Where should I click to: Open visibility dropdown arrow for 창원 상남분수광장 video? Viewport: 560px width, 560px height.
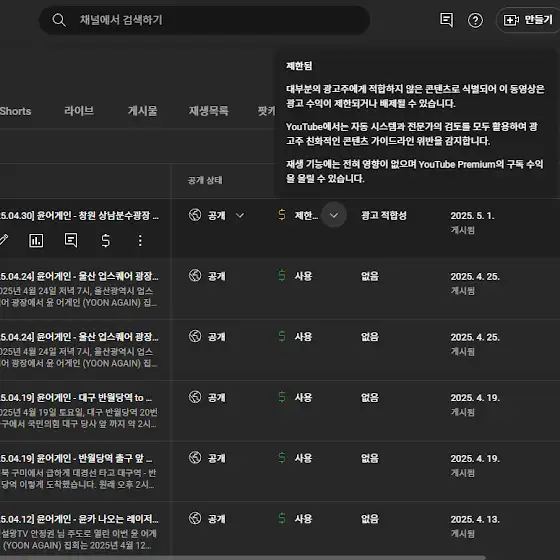pyautogui.click(x=240, y=215)
